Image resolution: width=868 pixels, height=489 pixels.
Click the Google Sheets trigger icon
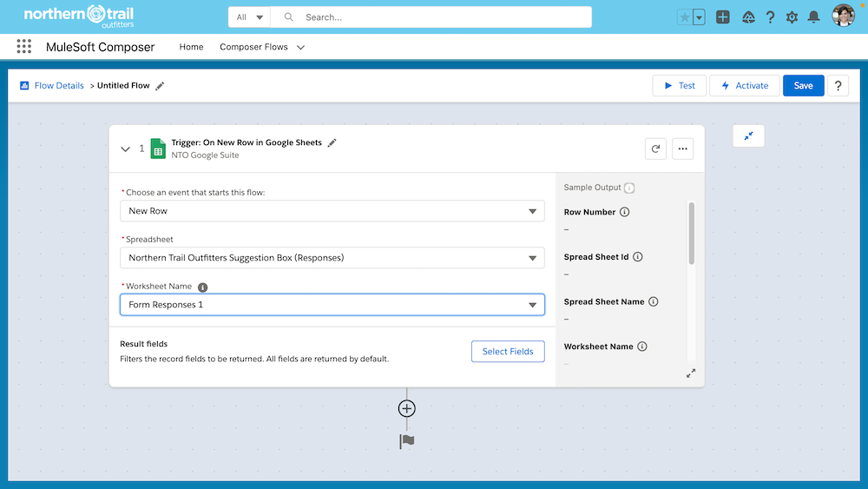click(x=158, y=149)
